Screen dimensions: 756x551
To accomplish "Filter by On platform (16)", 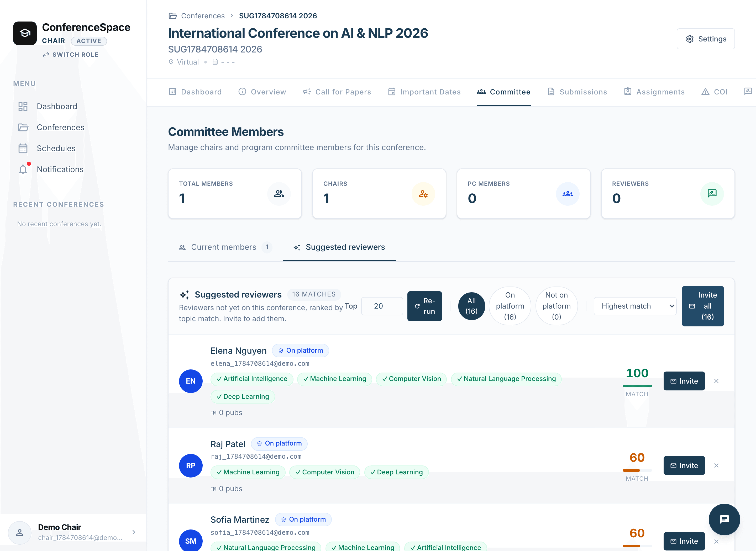I will point(510,306).
